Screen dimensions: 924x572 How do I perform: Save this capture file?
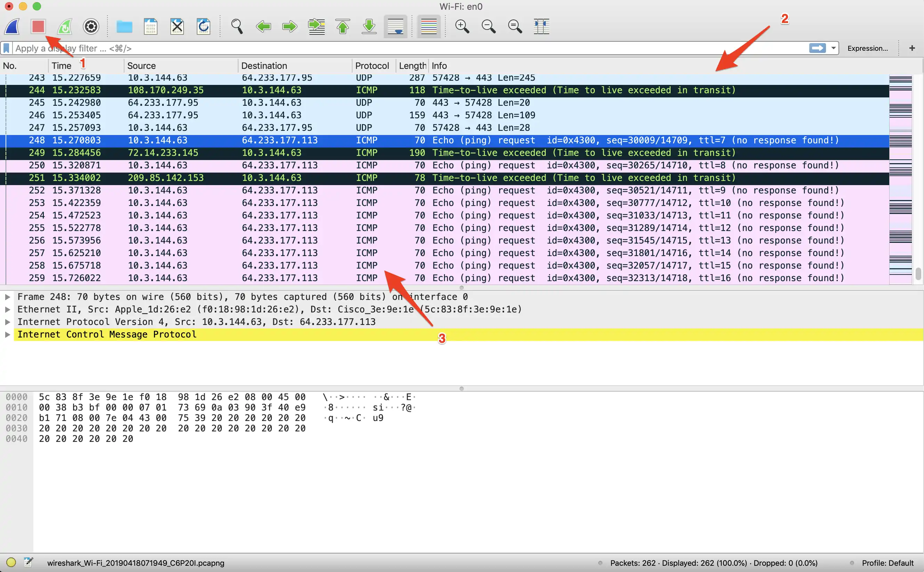(x=151, y=26)
